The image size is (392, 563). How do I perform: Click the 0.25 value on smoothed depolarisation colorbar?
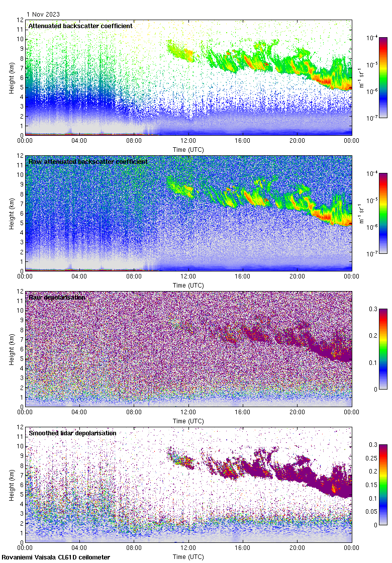[x=371, y=458]
